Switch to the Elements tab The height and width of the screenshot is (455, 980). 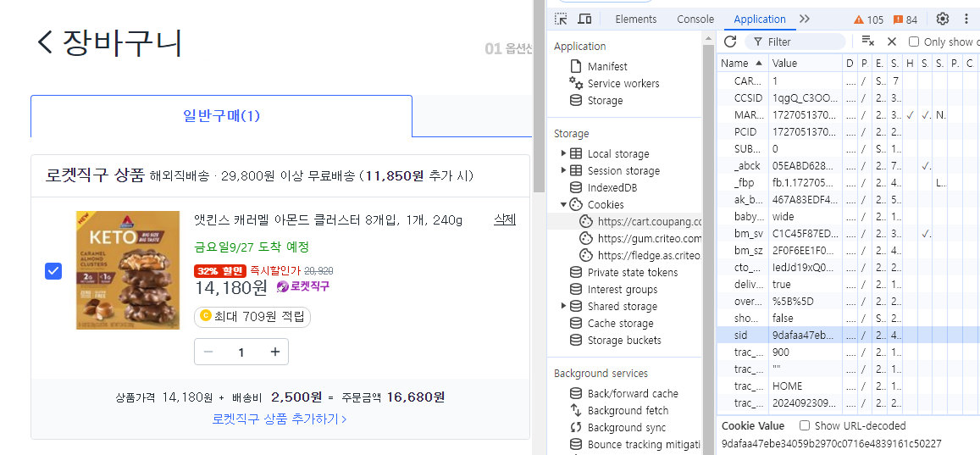[x=635, y=19]
